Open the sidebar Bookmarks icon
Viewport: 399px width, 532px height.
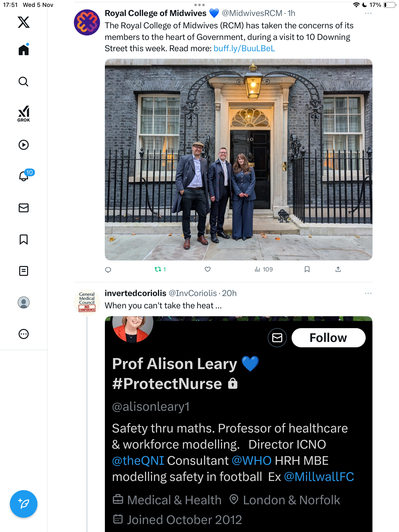click(x=24, y=239)
